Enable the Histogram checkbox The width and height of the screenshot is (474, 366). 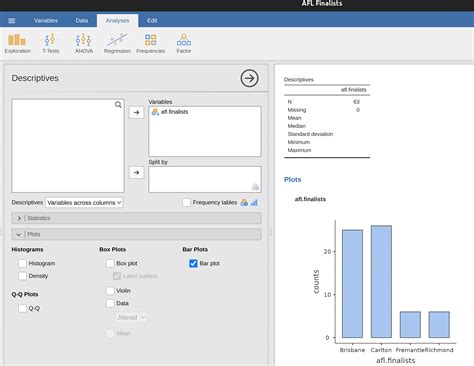point(22,263)
